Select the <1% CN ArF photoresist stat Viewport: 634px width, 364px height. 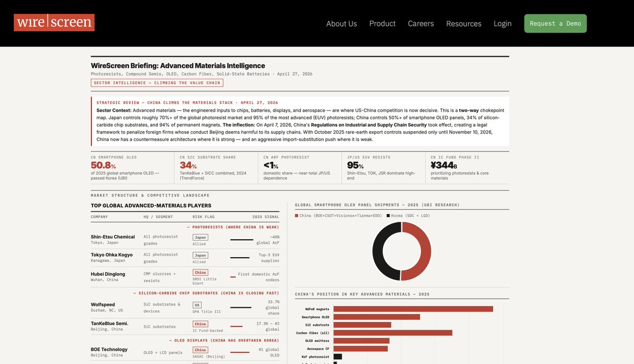(x=300, y=168)
